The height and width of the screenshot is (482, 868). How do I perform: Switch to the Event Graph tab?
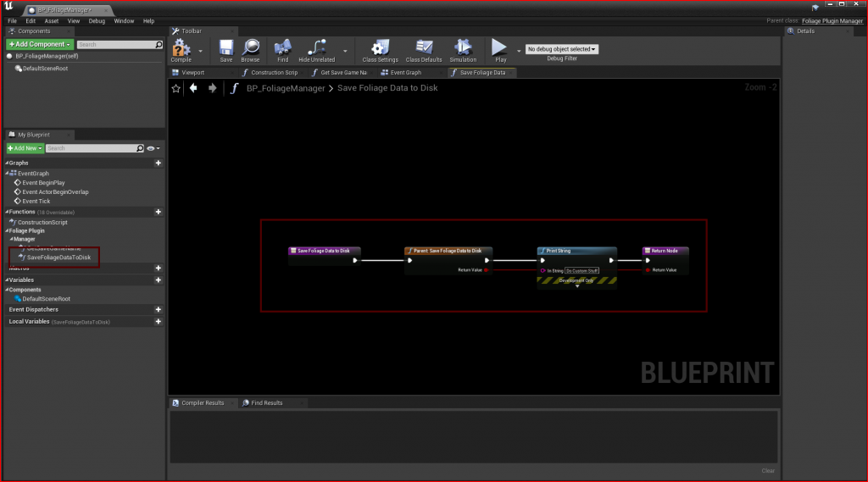pos(405,73)
